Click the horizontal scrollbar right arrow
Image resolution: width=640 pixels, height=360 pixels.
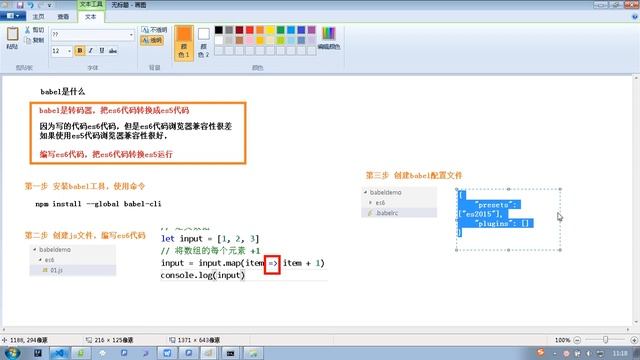point(629,329)
